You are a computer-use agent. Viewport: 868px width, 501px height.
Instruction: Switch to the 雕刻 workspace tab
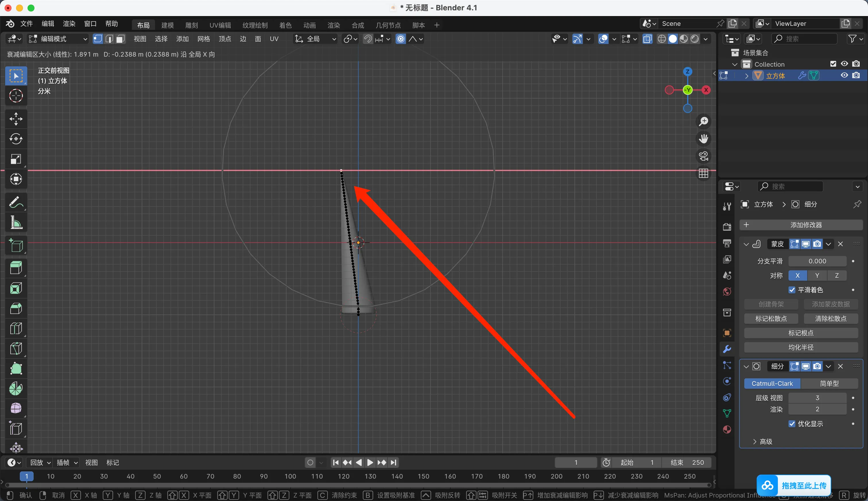[191, 25]
